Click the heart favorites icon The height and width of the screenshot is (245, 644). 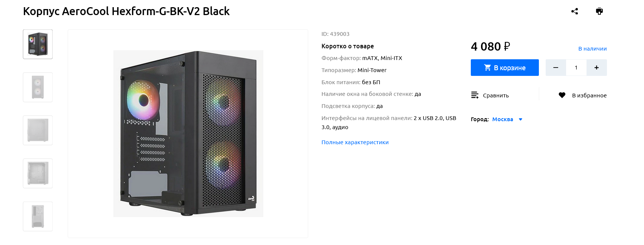tap(562, 95)
